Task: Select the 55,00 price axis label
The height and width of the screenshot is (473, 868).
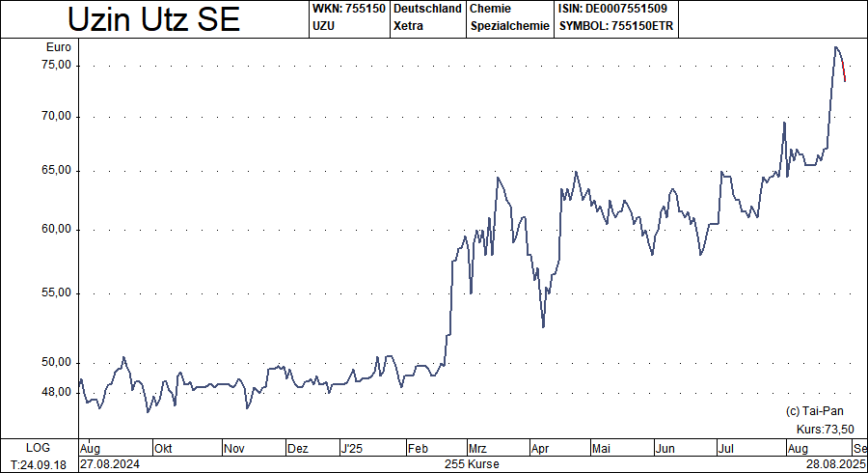Action: (x=57, y=293)
